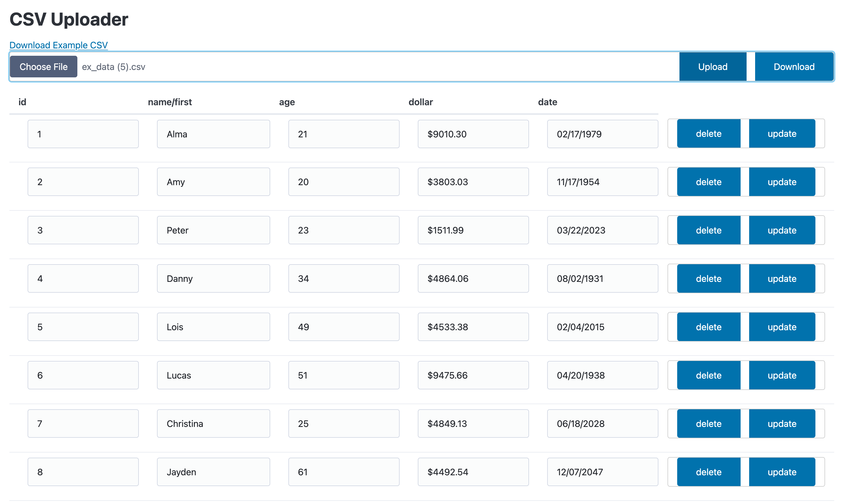Click the dollar field showing $4864.06
The image size is (843, 504).
click(x=473, y=278)
